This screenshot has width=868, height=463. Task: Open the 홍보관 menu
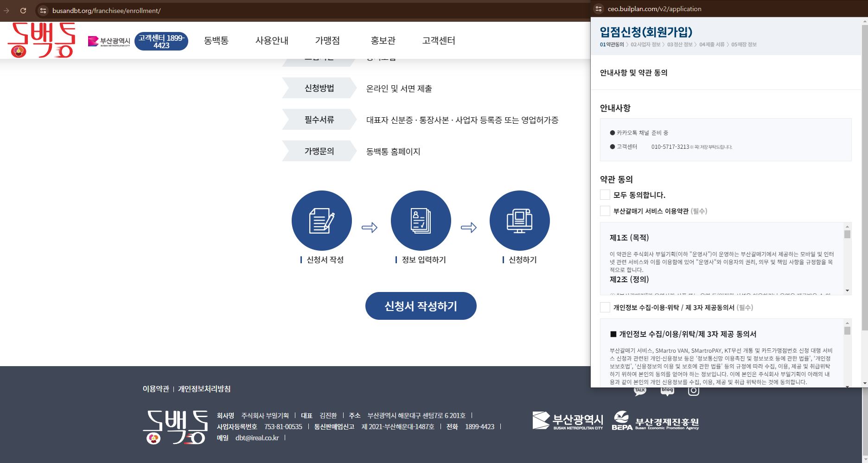(x=383, y=40)
